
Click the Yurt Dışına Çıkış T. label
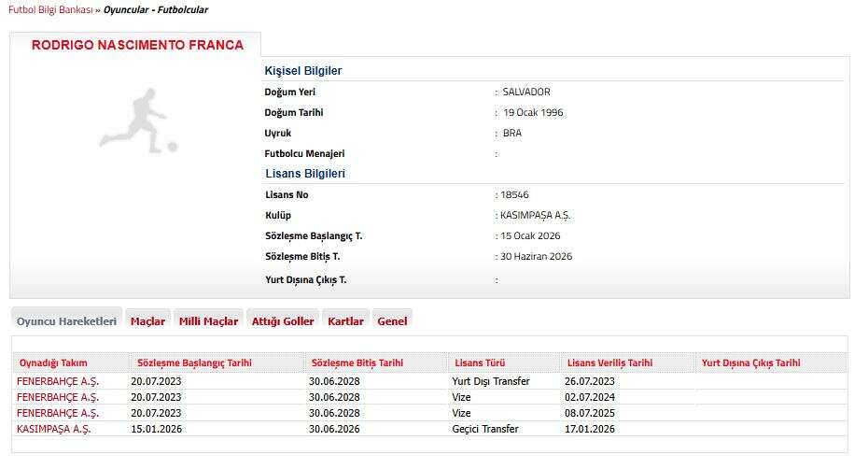[305, 280]
